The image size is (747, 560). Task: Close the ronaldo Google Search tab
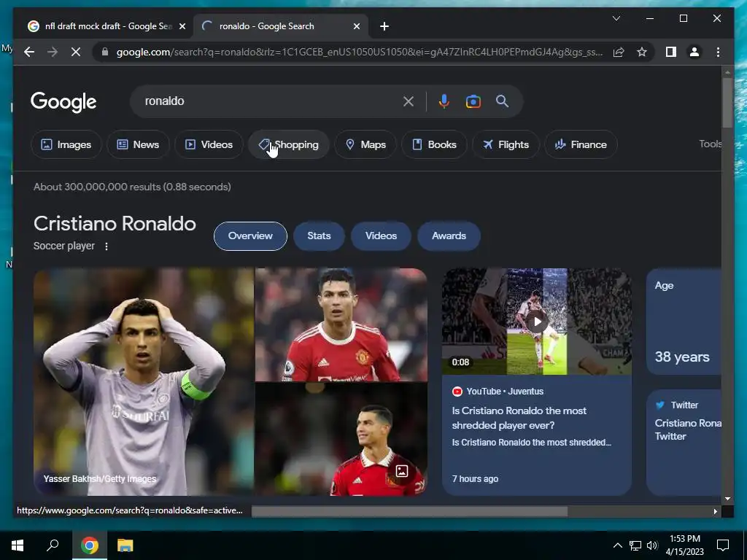(356, 27)
